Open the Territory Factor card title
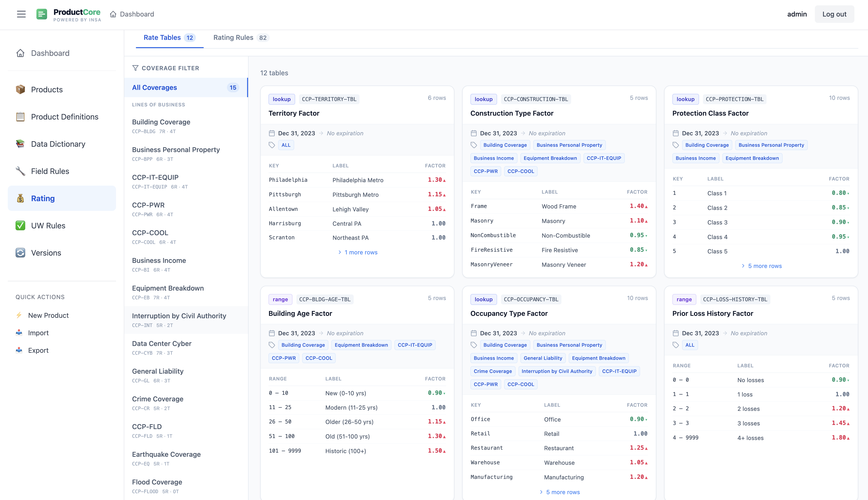Screen dimensions: 868x500 294,113
